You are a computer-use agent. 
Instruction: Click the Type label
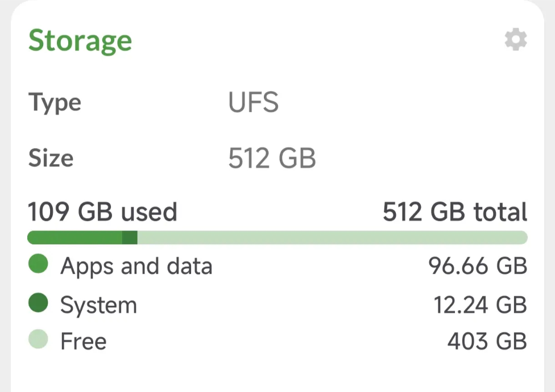coord(55,103)
